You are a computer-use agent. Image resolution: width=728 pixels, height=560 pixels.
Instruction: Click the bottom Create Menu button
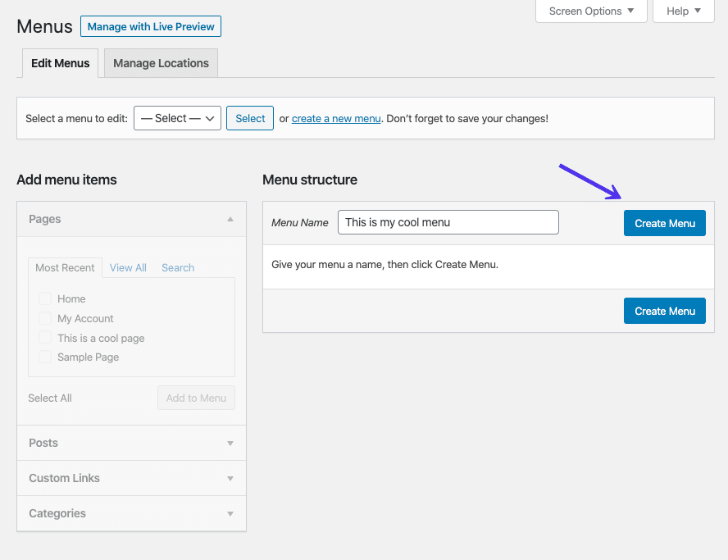[x=664, y=311]
